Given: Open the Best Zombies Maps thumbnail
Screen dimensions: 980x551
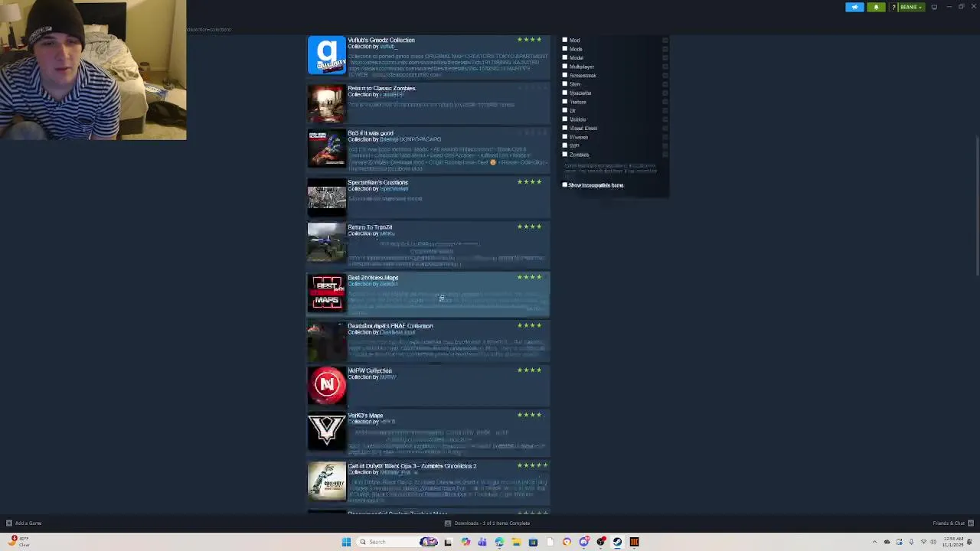Looking at the screenshot, I should coord(327,293).
